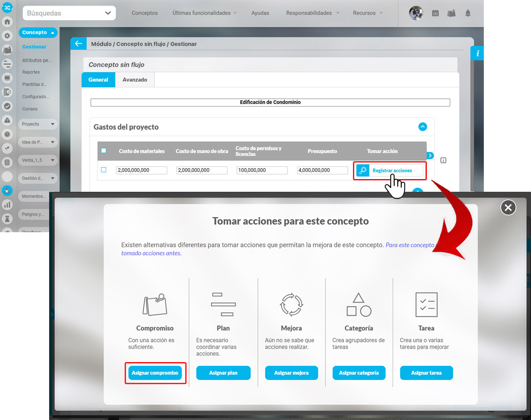Open settings gear icon in sidebar
The height and width of the screenshot is (420, 531).
[7, 36]
